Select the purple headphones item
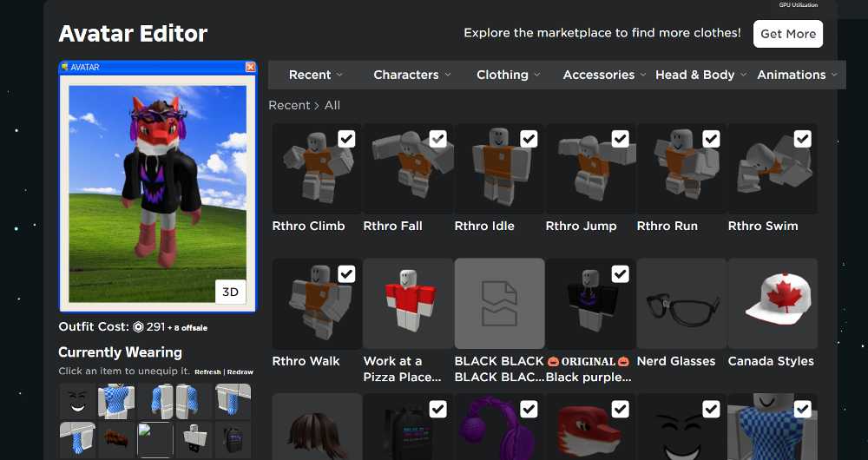868x460 pixels. [x=499, y=427]
